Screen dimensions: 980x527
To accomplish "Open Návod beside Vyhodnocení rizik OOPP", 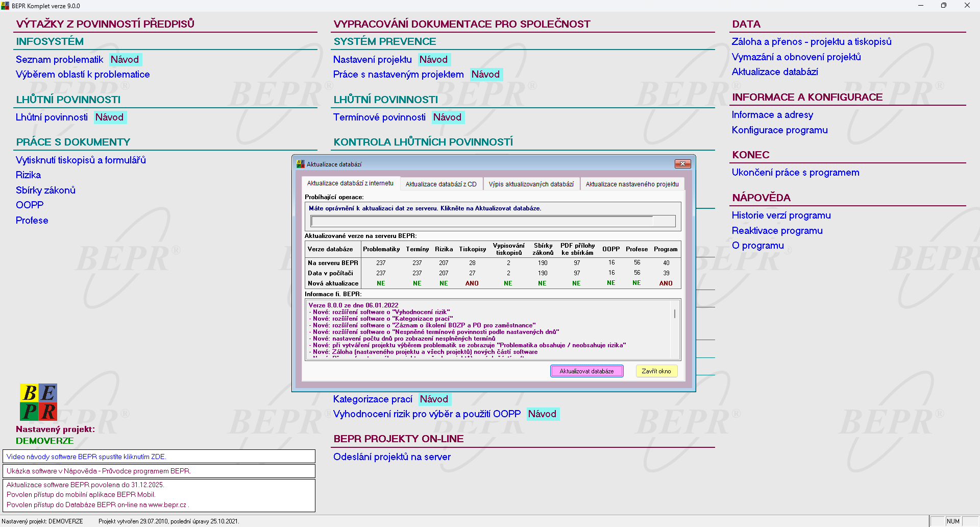I will [x=543, y=414].
